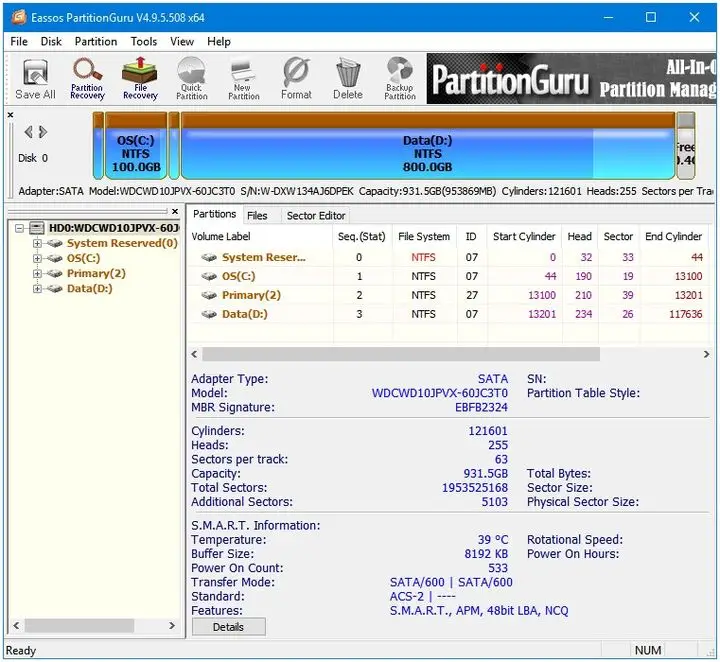The height and width of the screenshot is (662, 720).
Task: Open the Disk menu
Action: click(x=51, y=41)
